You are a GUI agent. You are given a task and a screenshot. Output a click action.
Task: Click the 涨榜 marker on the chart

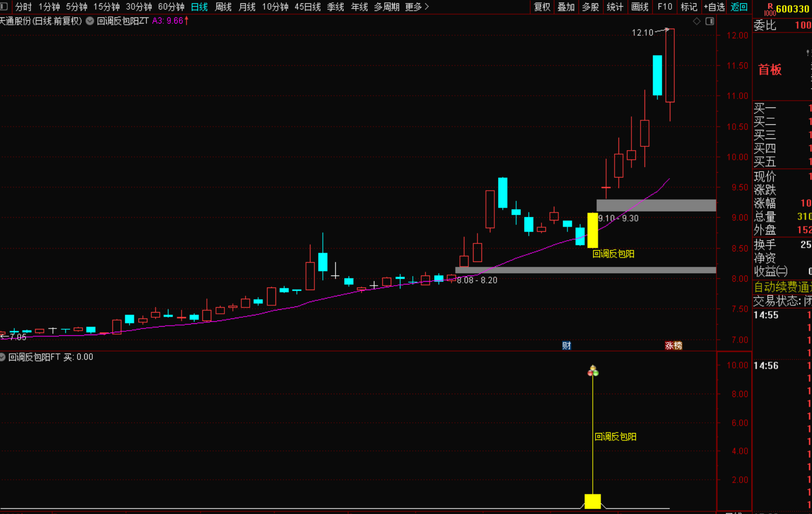pyautogui.click(x=673, y=345)
